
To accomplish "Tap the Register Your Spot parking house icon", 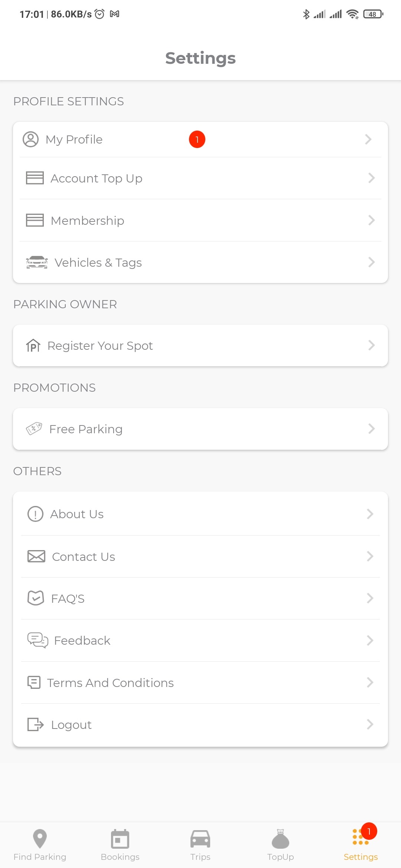I will pyautogui.click(x=33, y=345).
